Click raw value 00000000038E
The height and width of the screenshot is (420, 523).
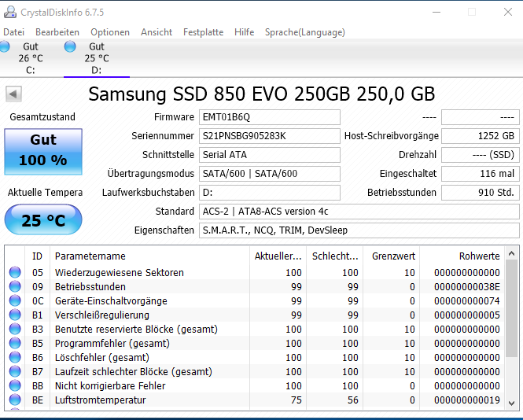tap(467, 286)
